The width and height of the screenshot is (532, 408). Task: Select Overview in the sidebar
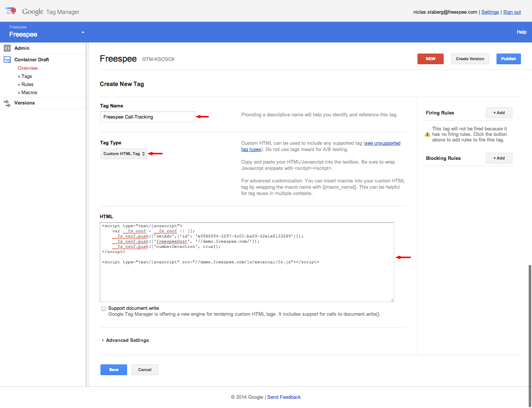click(x=28, y=68)
